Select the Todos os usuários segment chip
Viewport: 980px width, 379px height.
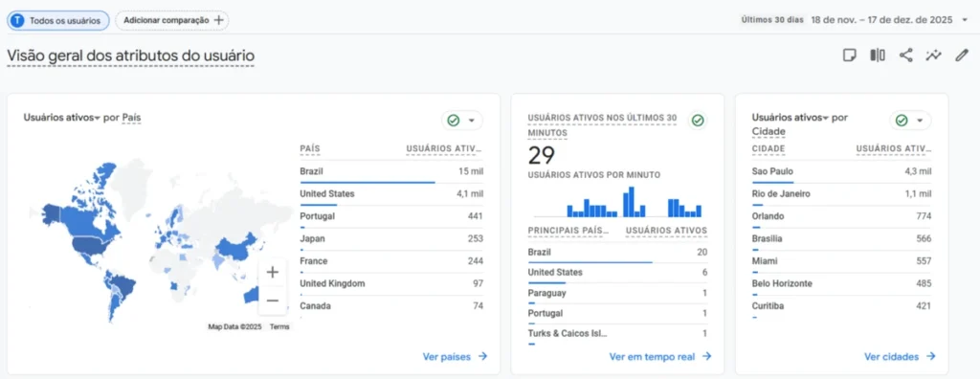click(58, 20)
